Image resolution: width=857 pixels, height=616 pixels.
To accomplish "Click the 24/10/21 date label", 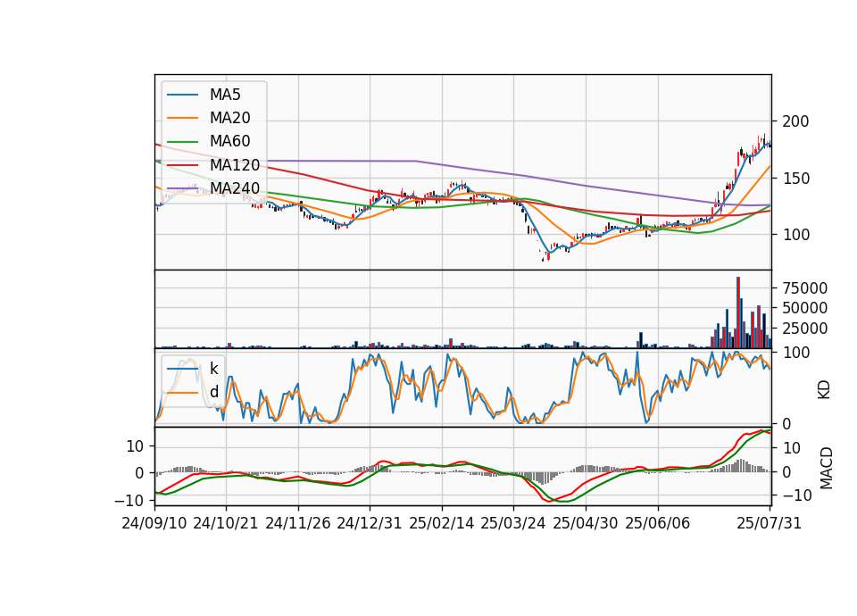I will tap(226, 523).
